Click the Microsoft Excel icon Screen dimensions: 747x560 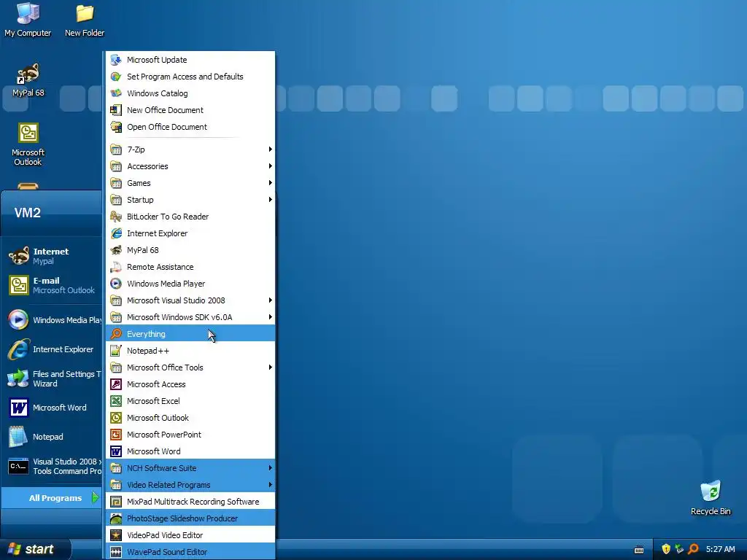(116, 401)
